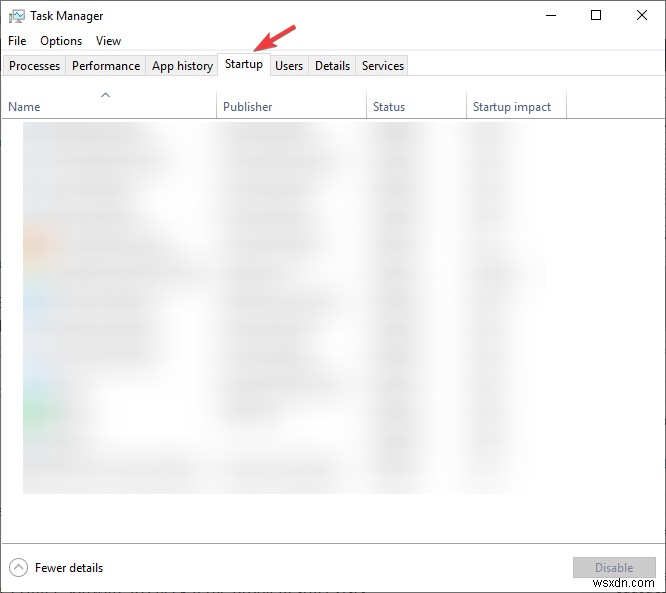The width and height of the screenshot is (666, 593).
Task: Switch to the Performance tab
Action: 106,66
